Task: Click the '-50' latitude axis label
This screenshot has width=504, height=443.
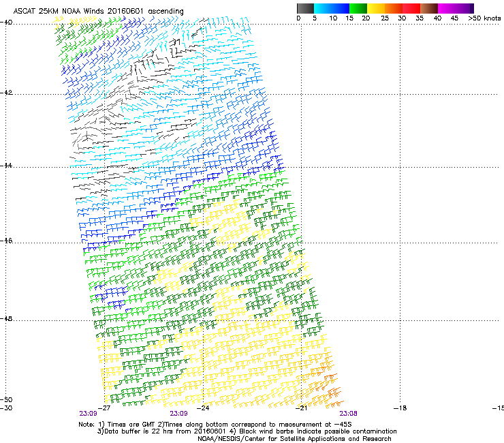Action: coord(6,400)
